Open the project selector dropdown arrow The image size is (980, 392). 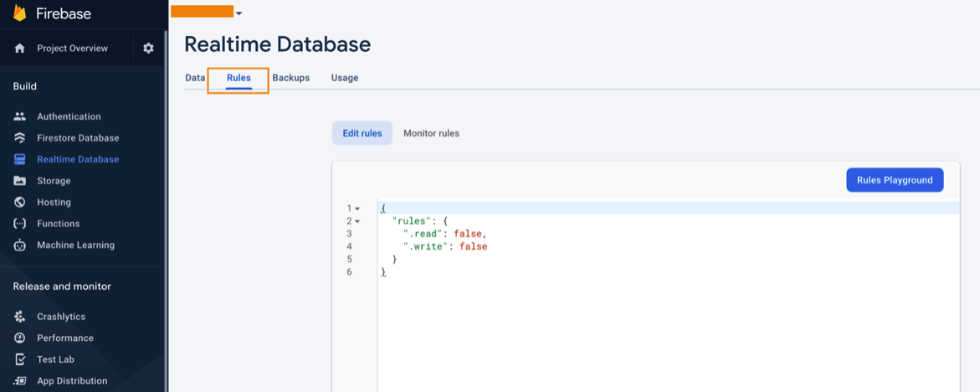point(239,13)
